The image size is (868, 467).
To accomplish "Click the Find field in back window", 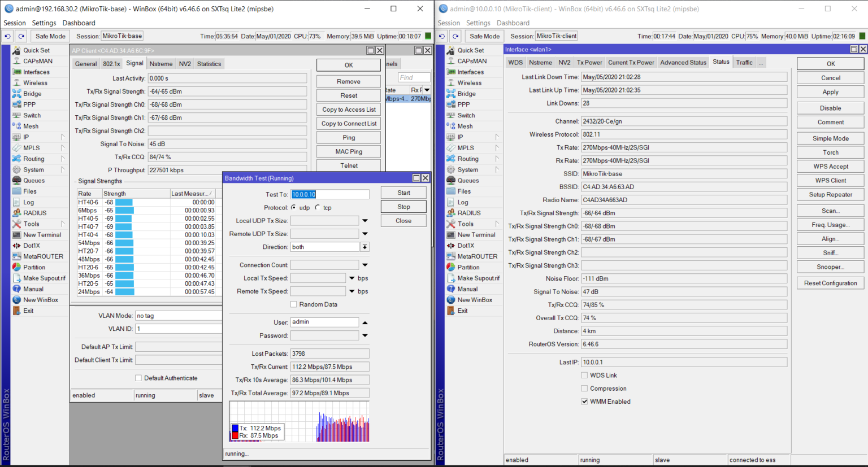I will [414, 78].
